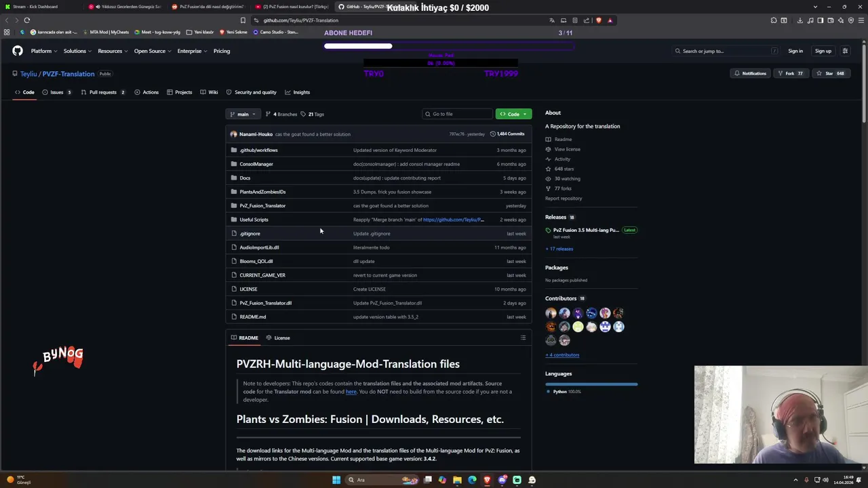The image size is (868, 488).
Task: Click Report repository link
Action: [x=564, y=199]
